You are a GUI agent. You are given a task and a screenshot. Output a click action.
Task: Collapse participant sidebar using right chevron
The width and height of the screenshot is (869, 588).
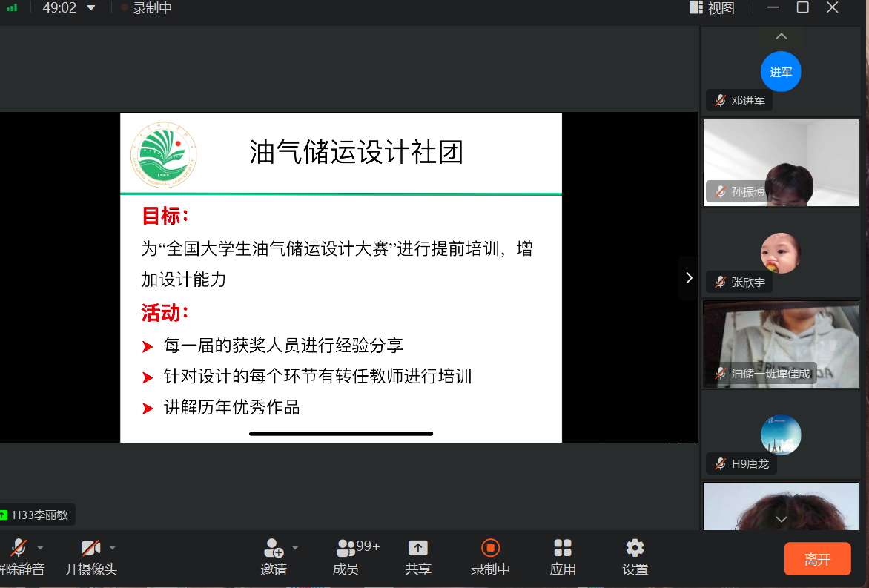tap(689, 277)
